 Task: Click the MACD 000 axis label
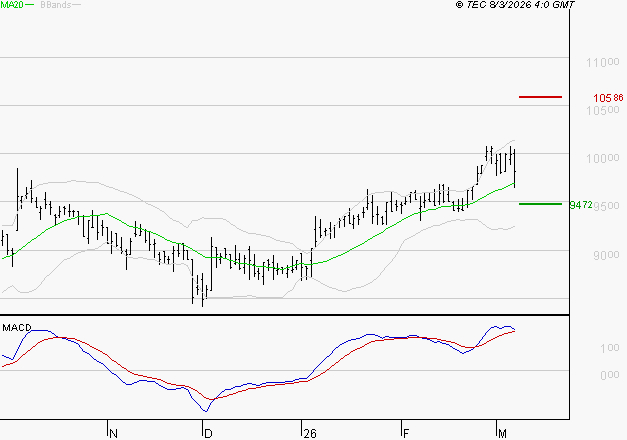click(x=610, y=375)
